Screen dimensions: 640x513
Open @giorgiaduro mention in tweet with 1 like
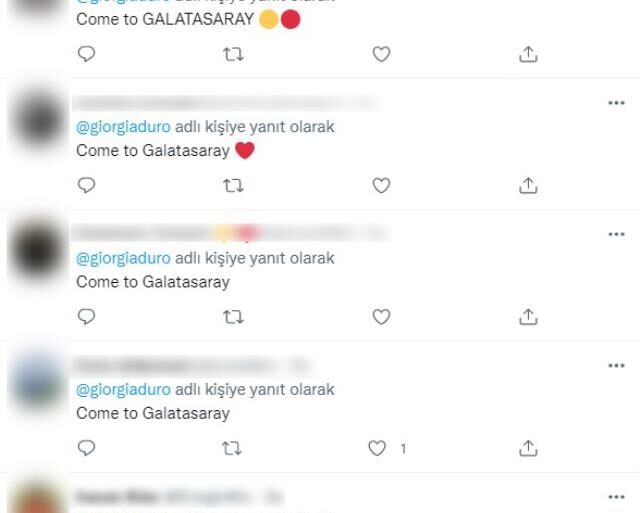coord(123,390)
